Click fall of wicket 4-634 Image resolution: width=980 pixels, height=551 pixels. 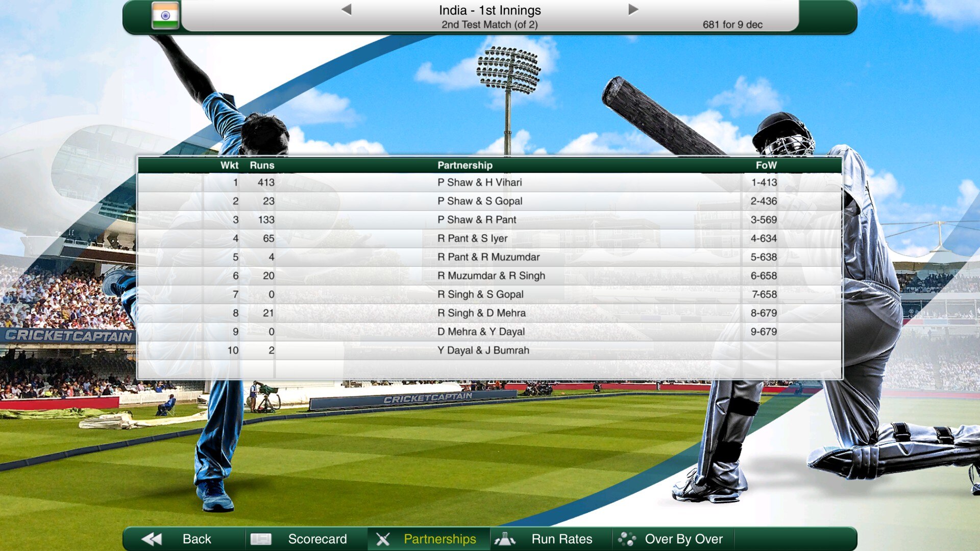tap(764, 238)
